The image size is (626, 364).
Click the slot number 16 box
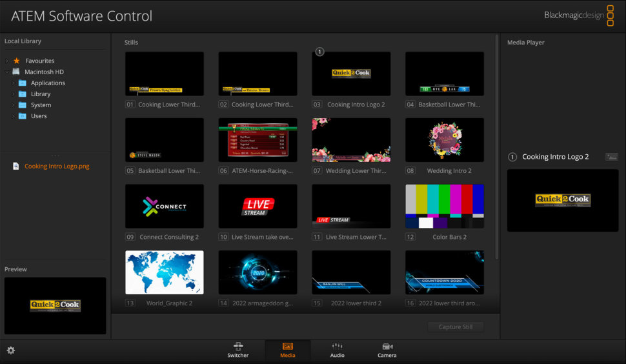point(410,303)
